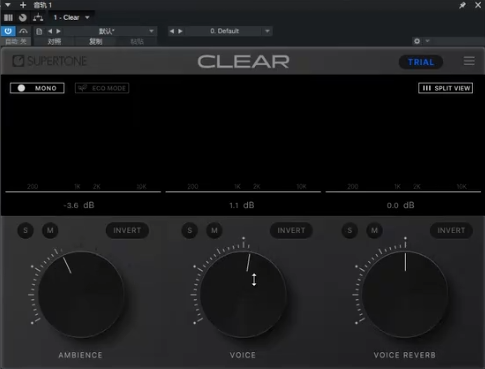
Task: Click the VOICE REVERB knob
Action: pyautogui.click(x=405, y=295)
